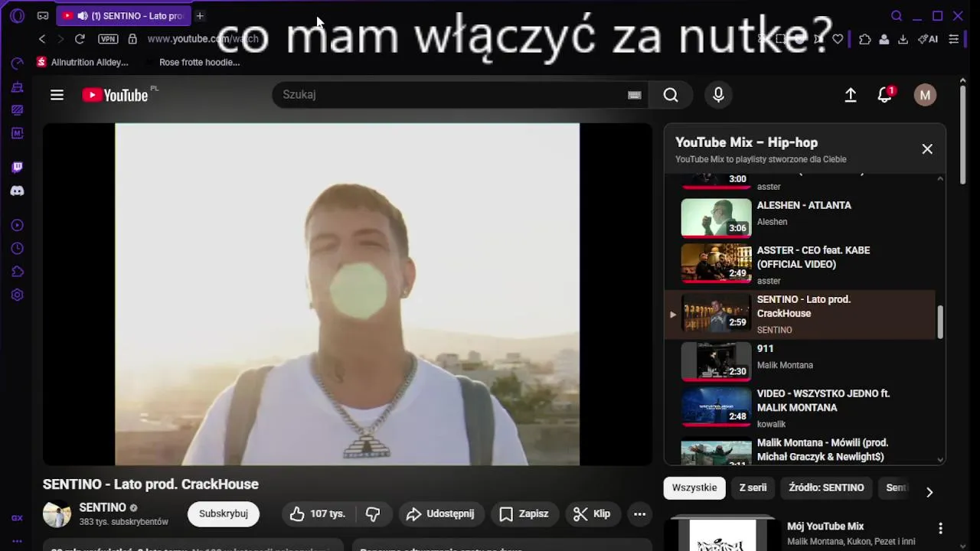
Task: Open the SENTINO channel avatar
Action: tap(57, 514)
